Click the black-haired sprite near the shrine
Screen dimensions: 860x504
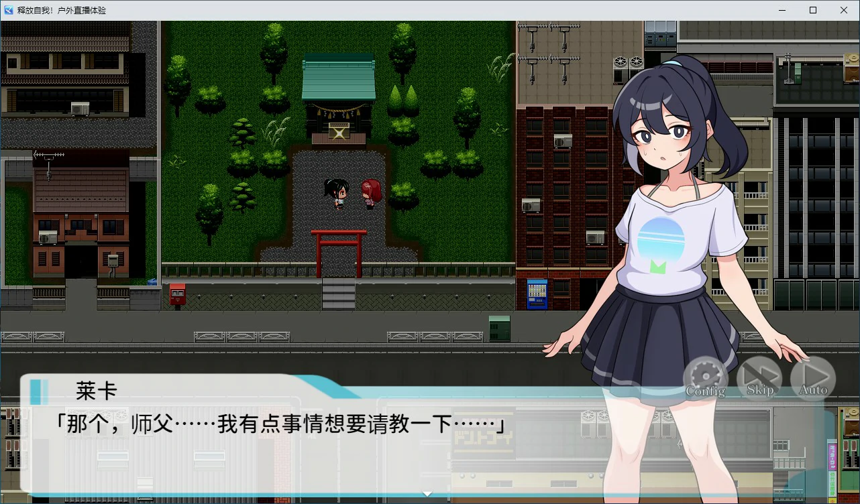(x=339, y=194)
